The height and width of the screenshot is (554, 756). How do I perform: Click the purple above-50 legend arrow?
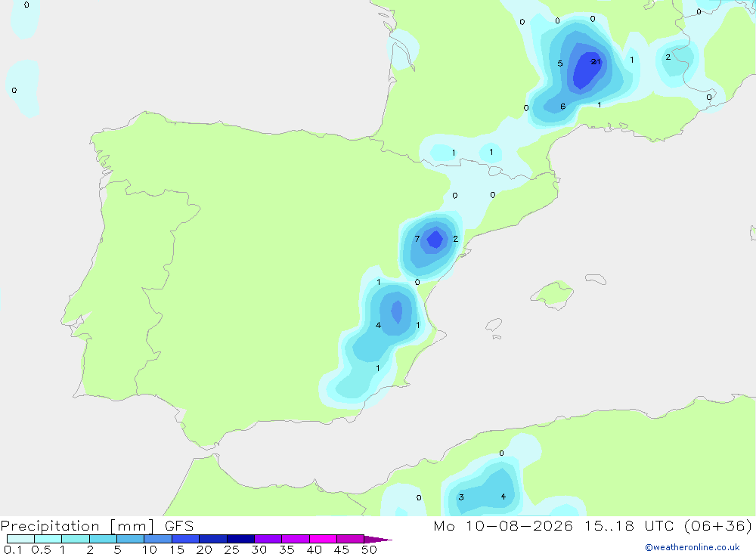pos(377,539)
